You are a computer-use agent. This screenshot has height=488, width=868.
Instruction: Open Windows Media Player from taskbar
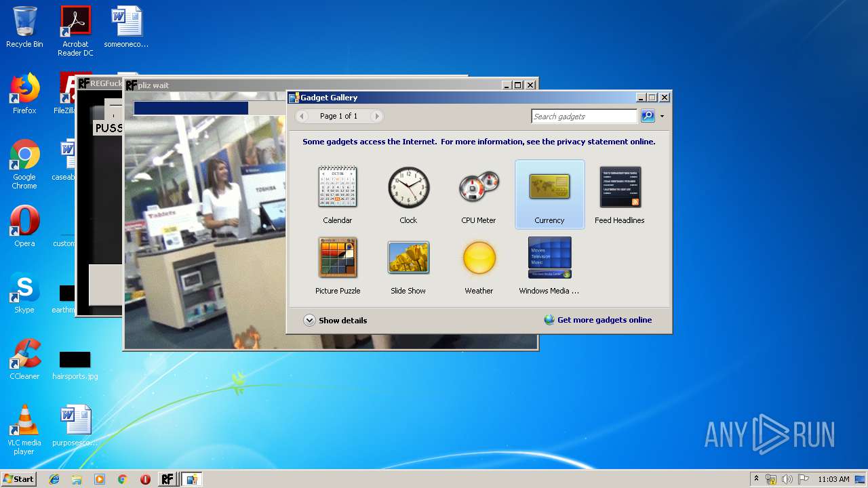tap(100, 479)
